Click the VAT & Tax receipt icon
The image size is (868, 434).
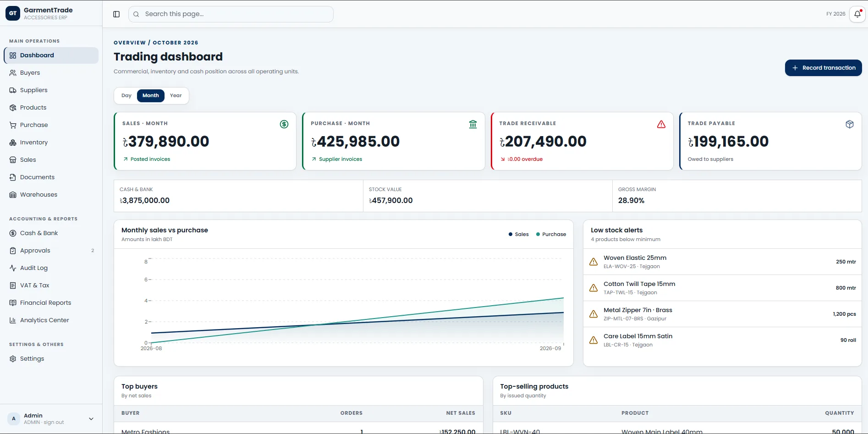(13, 286)
